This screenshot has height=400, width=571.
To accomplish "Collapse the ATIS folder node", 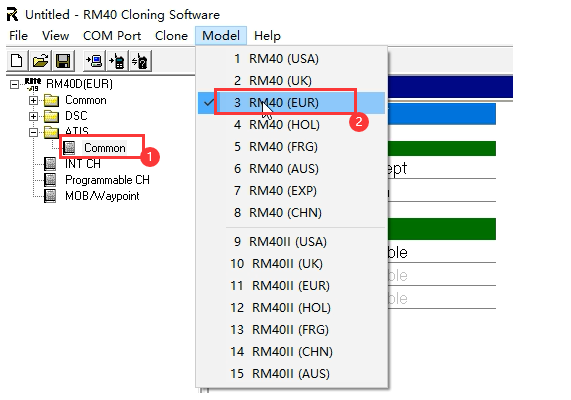I will 33,132.
